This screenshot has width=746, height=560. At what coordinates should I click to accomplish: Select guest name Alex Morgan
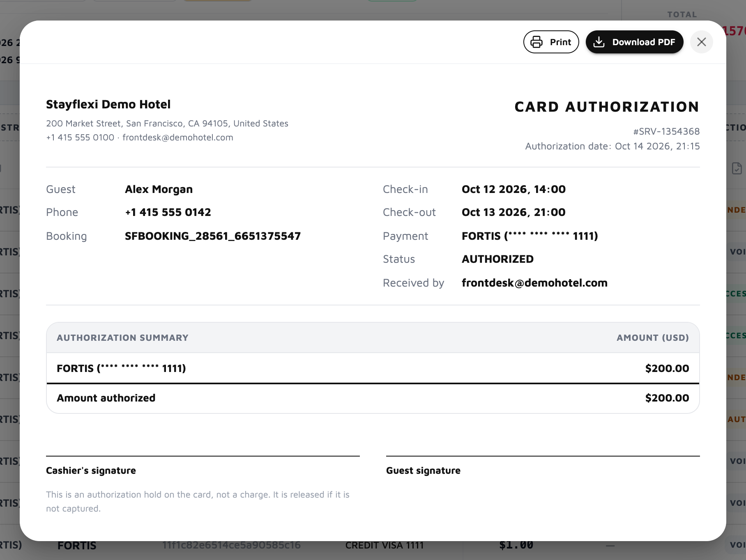pos(159,189)
